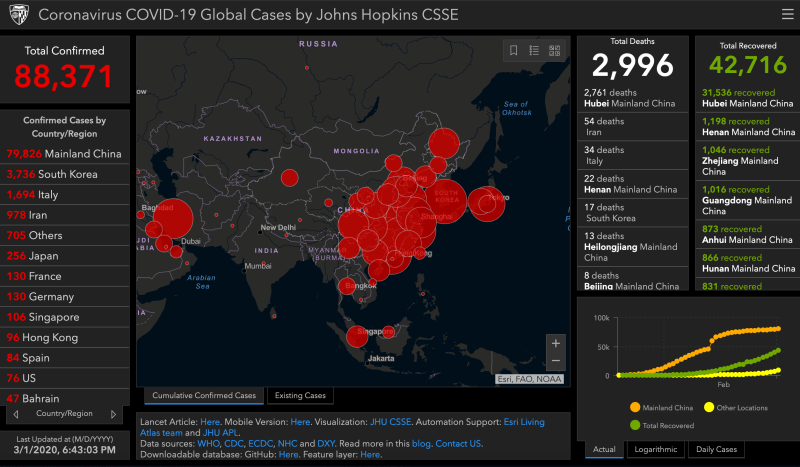Open the NHC data source link

pos(287,444)
